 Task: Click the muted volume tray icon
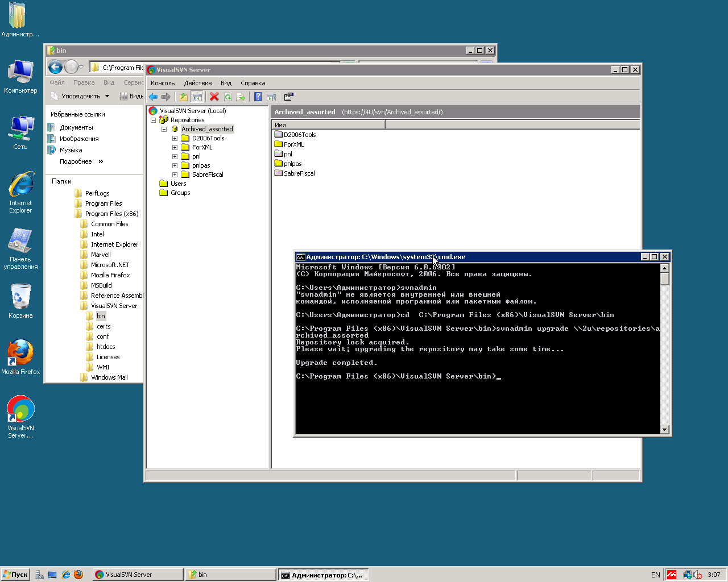698,575
